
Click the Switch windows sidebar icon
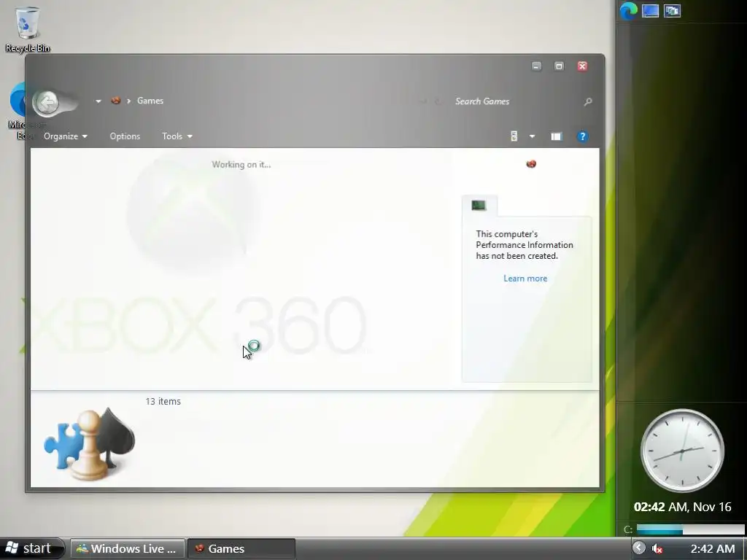[x=672, y=11]
